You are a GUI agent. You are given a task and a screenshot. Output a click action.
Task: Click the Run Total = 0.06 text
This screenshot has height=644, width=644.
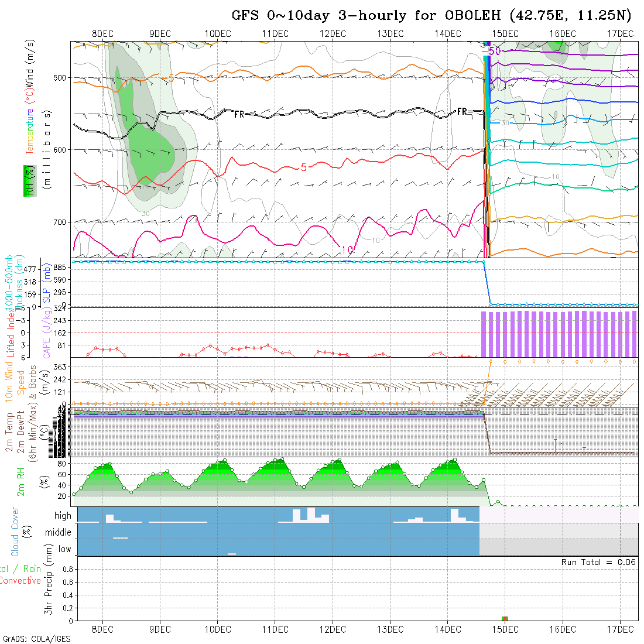(598, 563)
